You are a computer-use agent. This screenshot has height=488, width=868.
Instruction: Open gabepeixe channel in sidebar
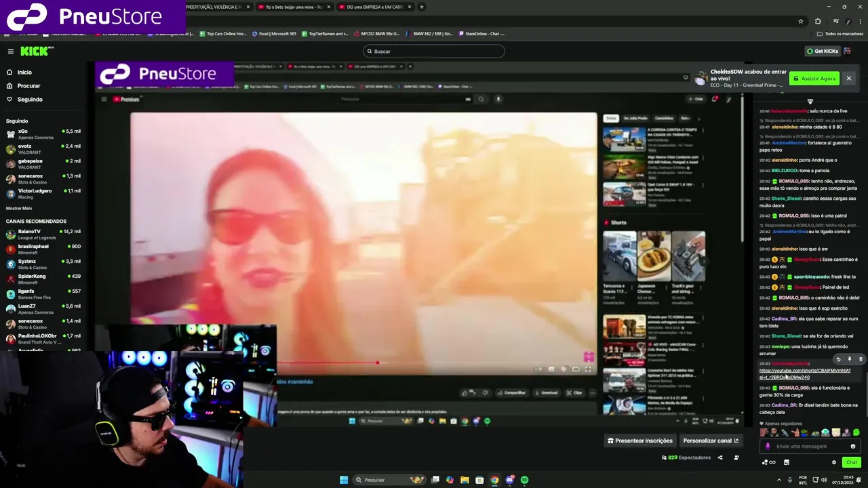click(x=43, y=163)
